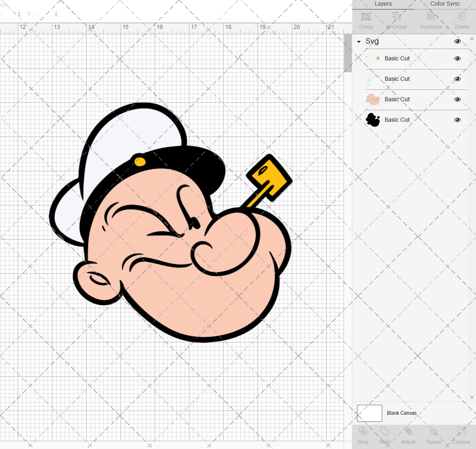Screen dimensions: 476x449
Task: Click the UnGroup icon
Action: click(397, 16)
